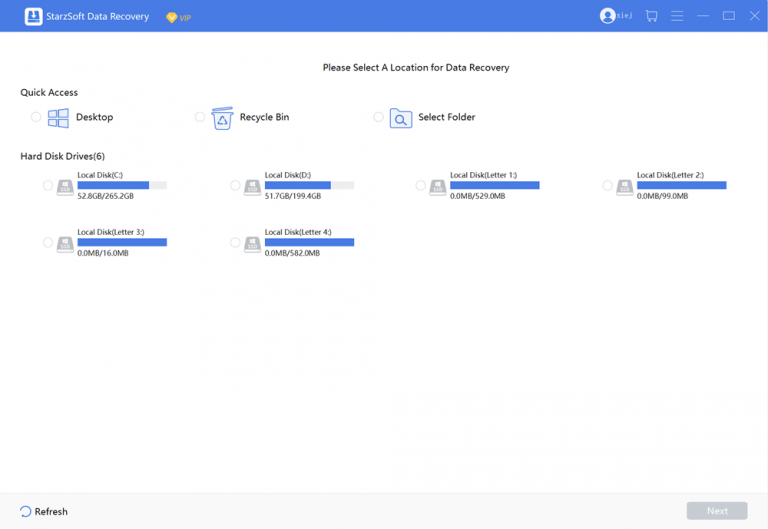Click the Local Disk(Letter 4:) drive label
Viewport: 768px width, 529px height.
coord(297,232)
